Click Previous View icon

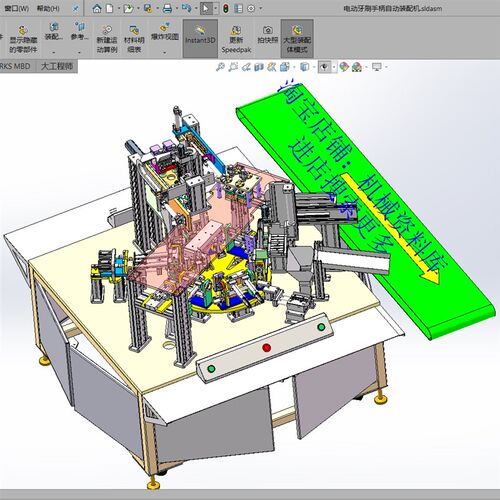(246, 67)
